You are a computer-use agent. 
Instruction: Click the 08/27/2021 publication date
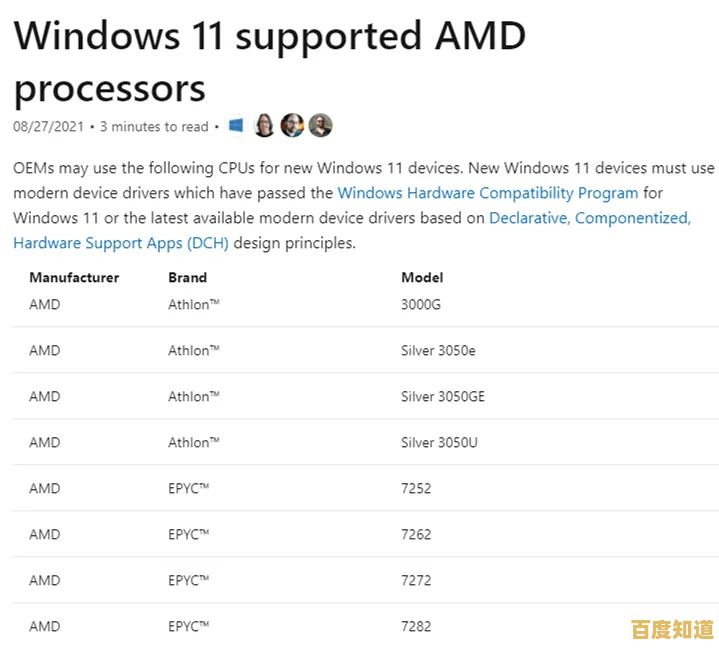(49, 127)
